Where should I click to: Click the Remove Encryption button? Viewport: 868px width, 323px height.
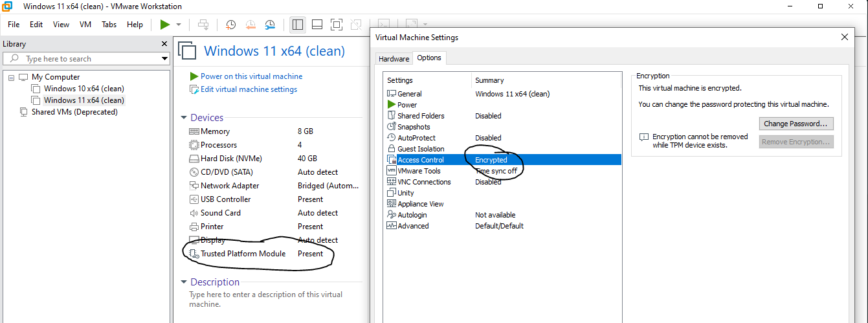796,142
